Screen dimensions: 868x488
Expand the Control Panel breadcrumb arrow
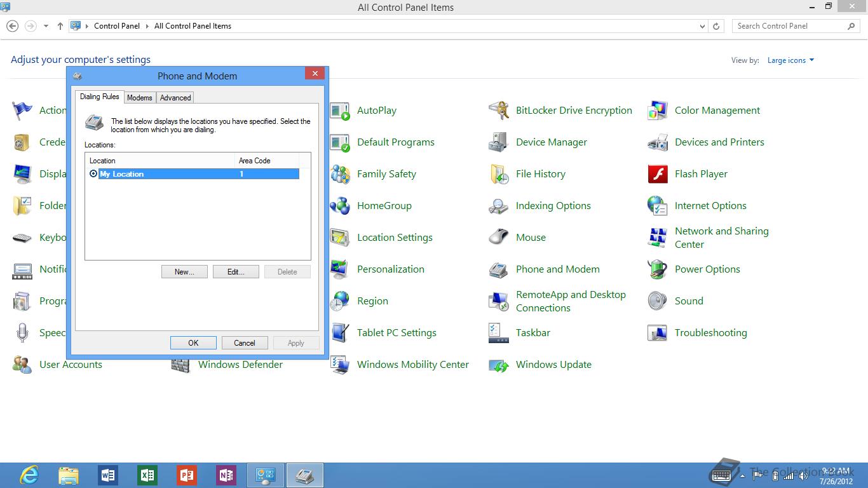(147, 26)
